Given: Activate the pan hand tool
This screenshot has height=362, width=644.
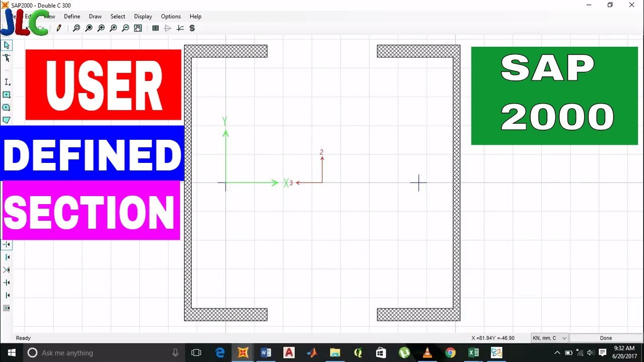Looking at the screenshot, I should (138, 28).
